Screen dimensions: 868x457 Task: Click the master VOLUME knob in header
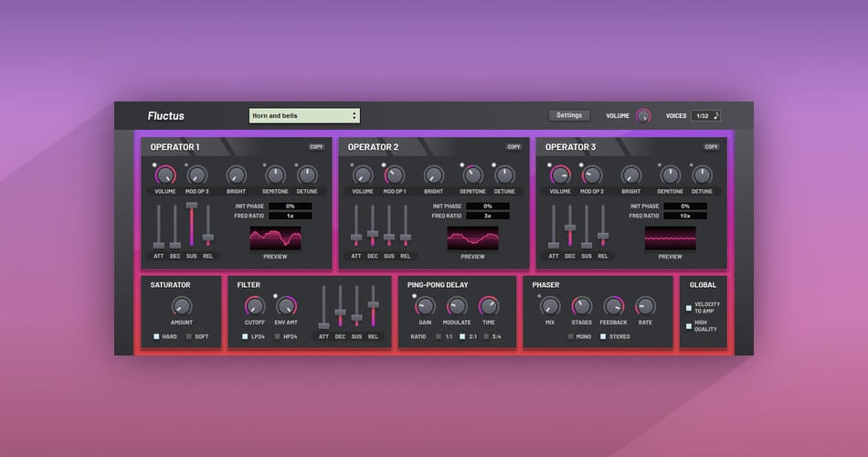642,116
